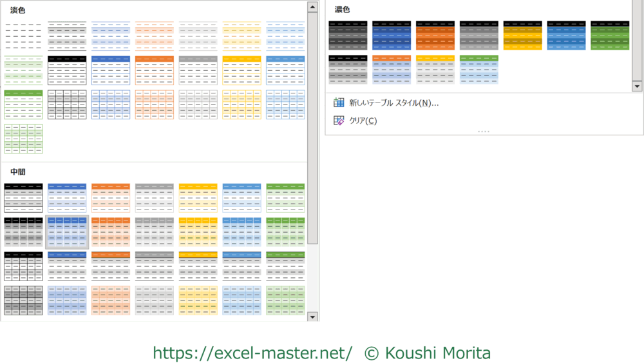Pick the orange-header style in 淡色 second row
This screenshot has height=363, width=644.
coord(155,70)
